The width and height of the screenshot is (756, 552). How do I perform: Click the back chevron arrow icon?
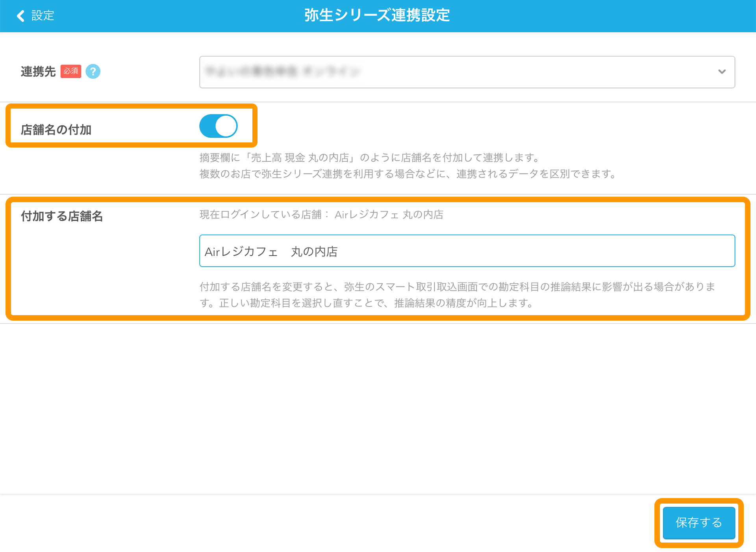point(20,16)
